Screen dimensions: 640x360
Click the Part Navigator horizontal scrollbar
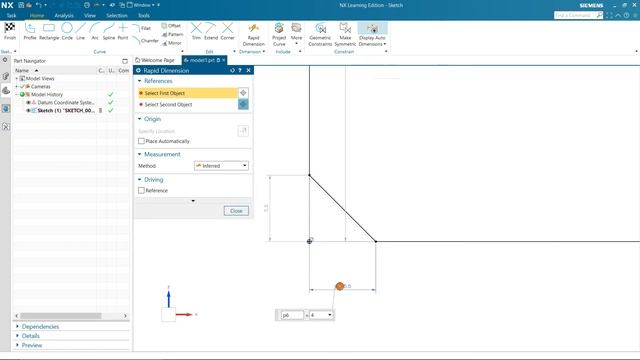click(x=61, y=316)
